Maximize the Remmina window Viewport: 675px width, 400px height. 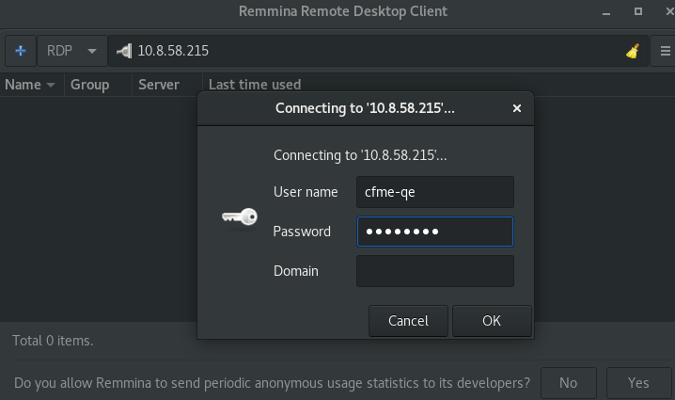coord(638,12)
